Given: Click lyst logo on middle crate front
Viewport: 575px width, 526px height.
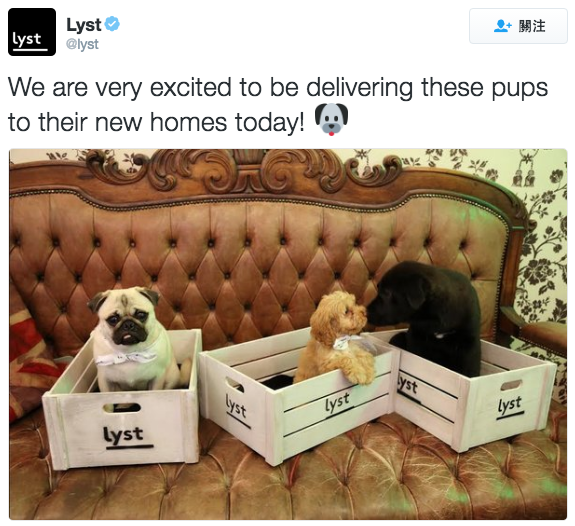Looking at the screenshot, I should (337, 403).
